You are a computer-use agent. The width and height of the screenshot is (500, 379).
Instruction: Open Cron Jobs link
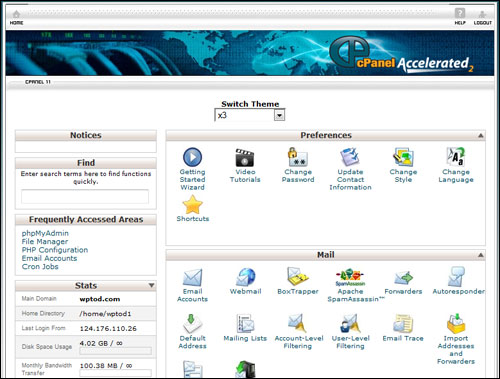coord(40,267)
